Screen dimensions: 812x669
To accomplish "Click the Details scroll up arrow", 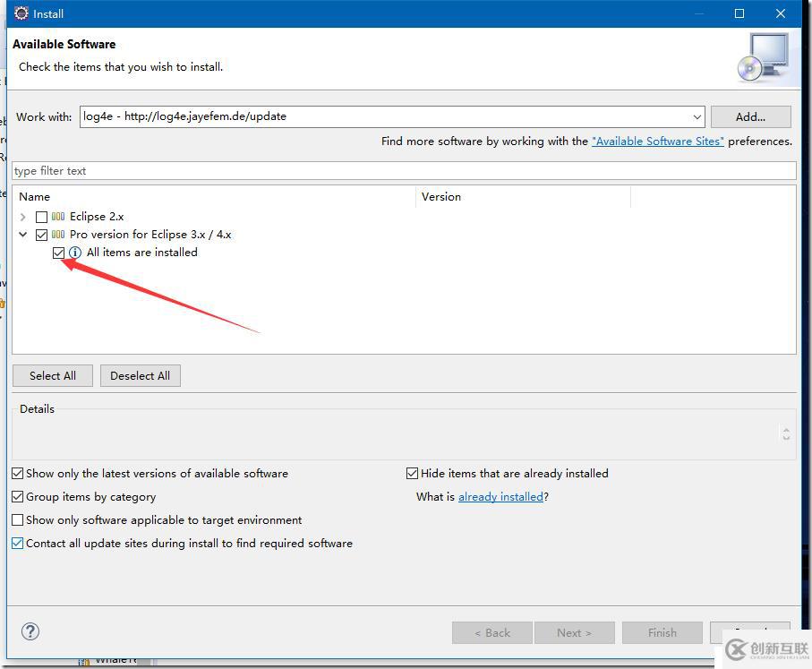I will (x=786, y=430).
